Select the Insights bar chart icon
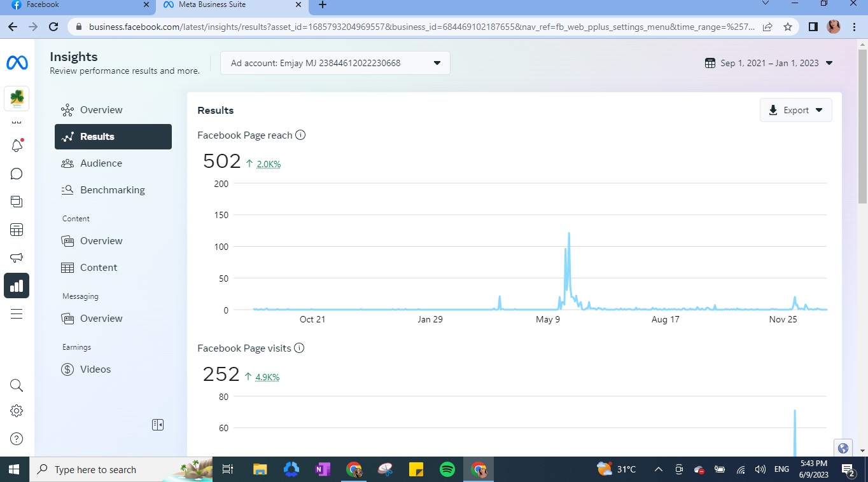This screenshot has width=868, height=482. (x=17, y=286)
